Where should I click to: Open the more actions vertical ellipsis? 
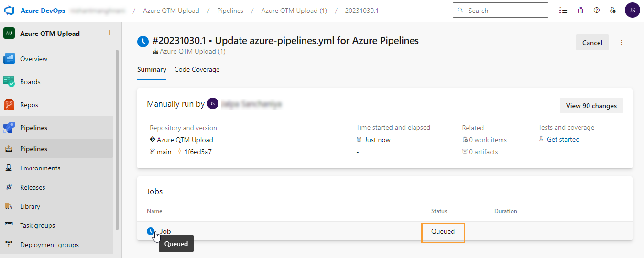pos(622,43)
